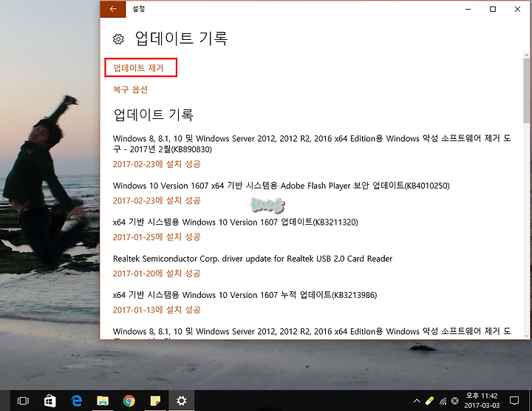Launch Google Chrome from taskbar
Viewport: 532px width, 411px height.
pyautogui.click(x=129, y=401)
